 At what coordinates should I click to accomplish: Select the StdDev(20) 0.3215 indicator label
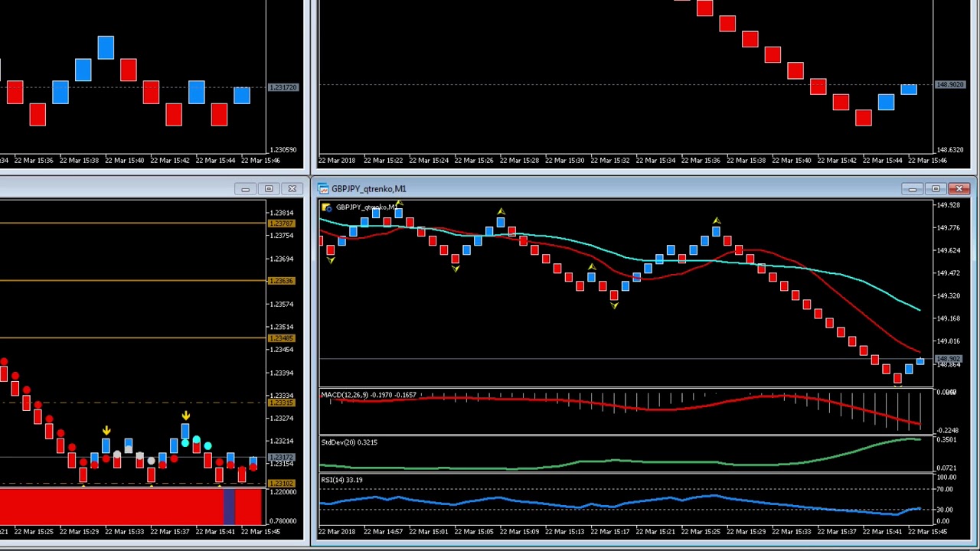click(x=349, y=442)
